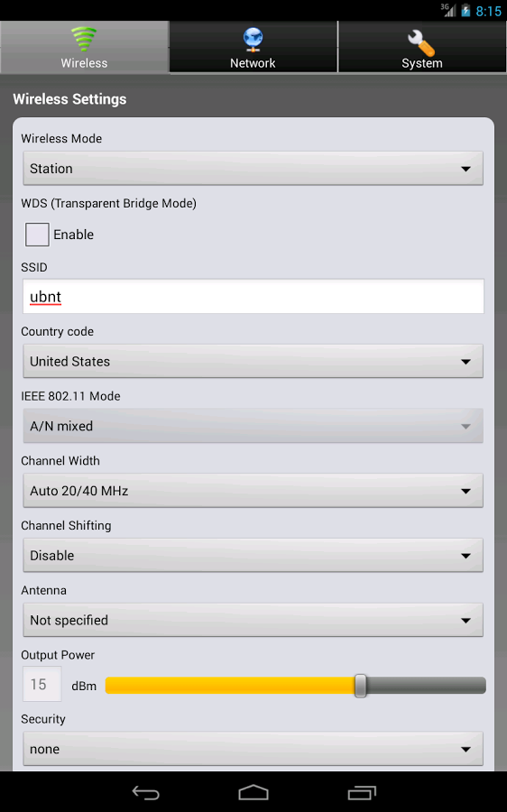Click the Output Power 15 dBm value box

click(41, 684)
